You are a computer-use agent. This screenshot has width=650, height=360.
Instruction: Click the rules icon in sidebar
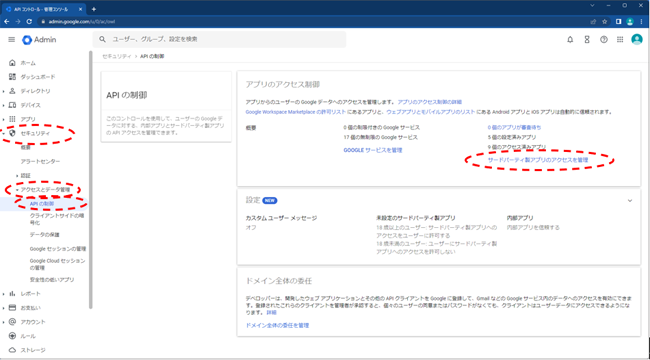coord(12,336)
